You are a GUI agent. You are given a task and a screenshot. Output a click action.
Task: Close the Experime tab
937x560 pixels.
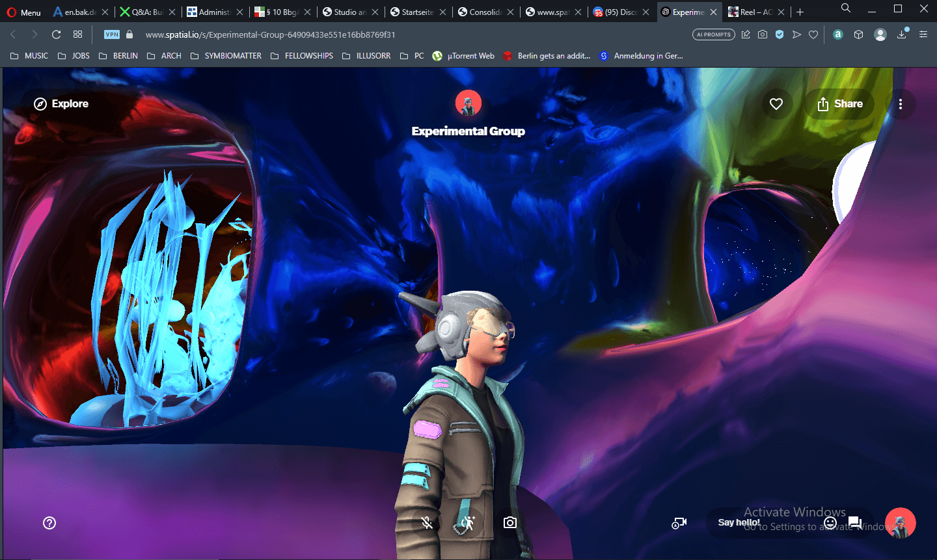[x=714, y=12]
